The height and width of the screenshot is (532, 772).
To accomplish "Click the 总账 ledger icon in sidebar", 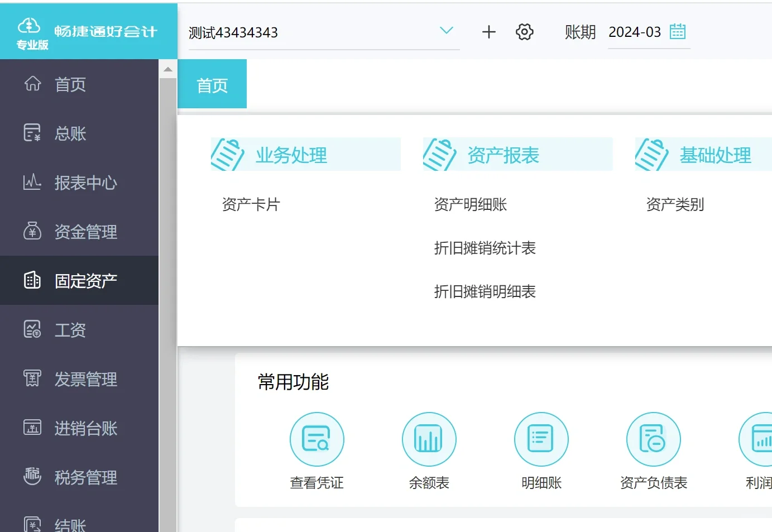I will tap(32, 133).
